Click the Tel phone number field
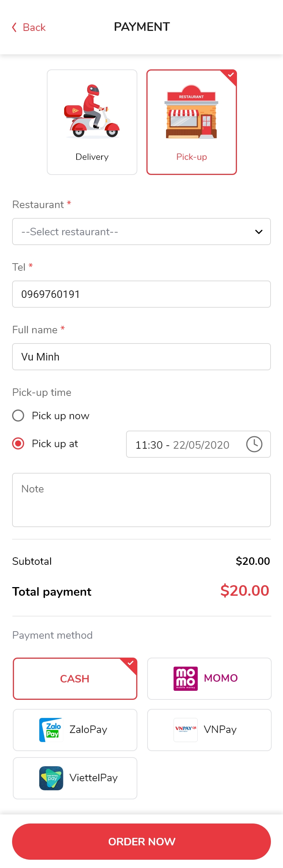283x868 pixels. pyautogui.click(x=141, y=294)
